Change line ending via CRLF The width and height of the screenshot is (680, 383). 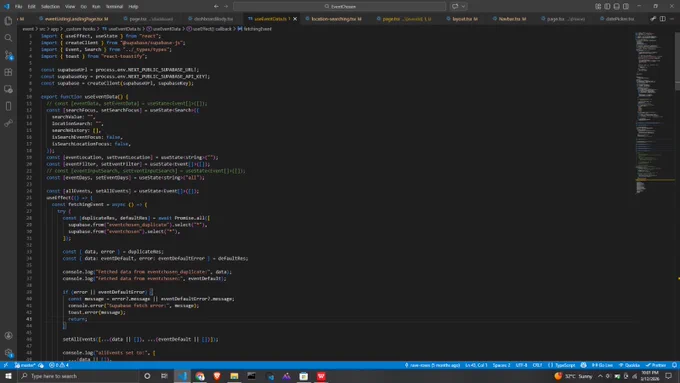(537, 365)
